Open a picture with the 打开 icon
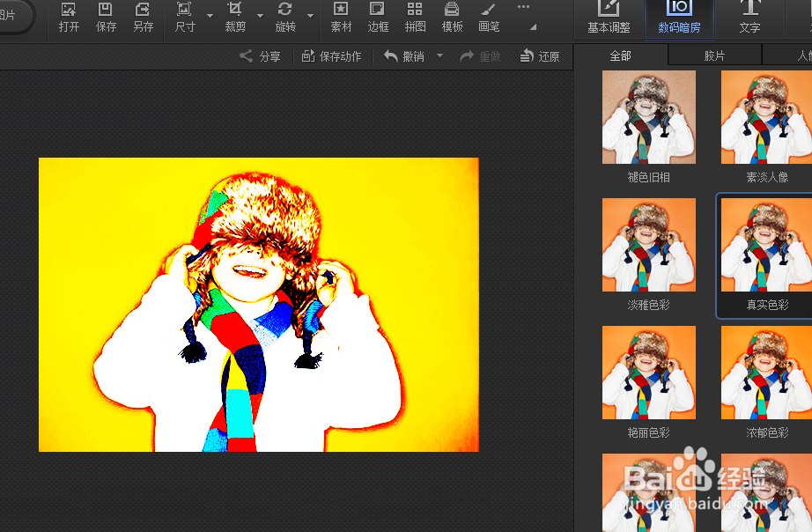 coord(69,17)
